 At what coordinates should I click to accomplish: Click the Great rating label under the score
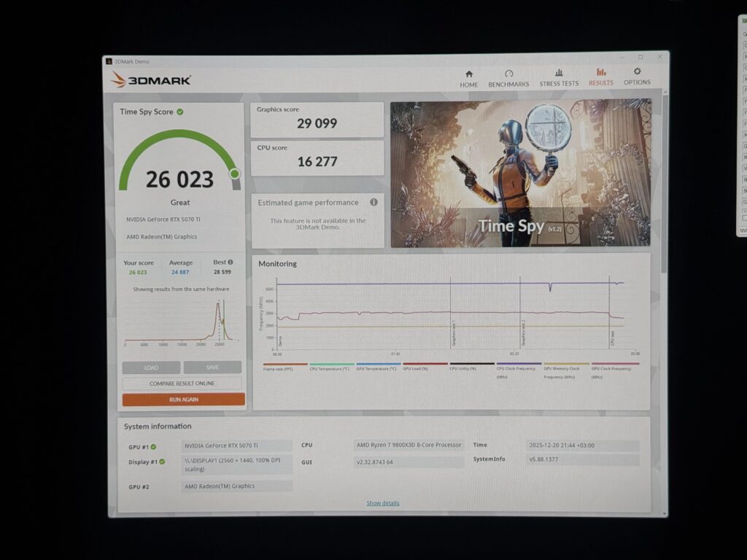tap(180, 203)
